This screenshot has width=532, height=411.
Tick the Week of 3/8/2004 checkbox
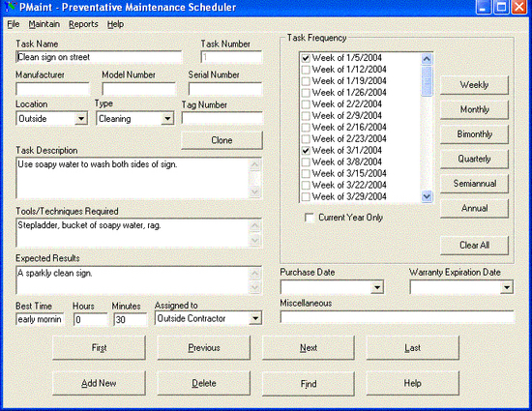click(306, 161)
